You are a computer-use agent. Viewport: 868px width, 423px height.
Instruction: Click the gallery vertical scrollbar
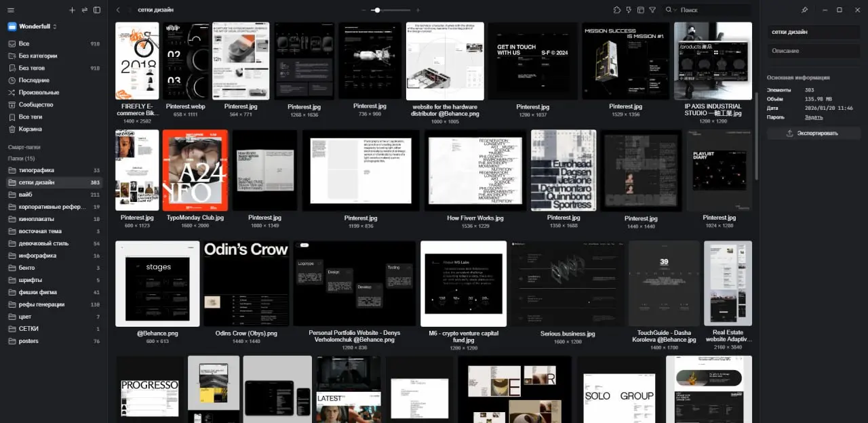[x=756, y=136]
